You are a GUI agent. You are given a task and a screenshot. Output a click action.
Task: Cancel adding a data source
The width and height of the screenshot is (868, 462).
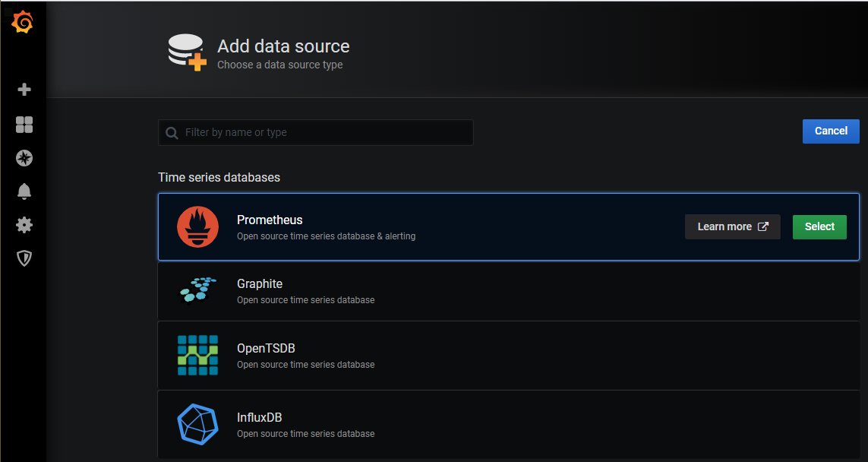pyautogui.click(x=831, y=131)
